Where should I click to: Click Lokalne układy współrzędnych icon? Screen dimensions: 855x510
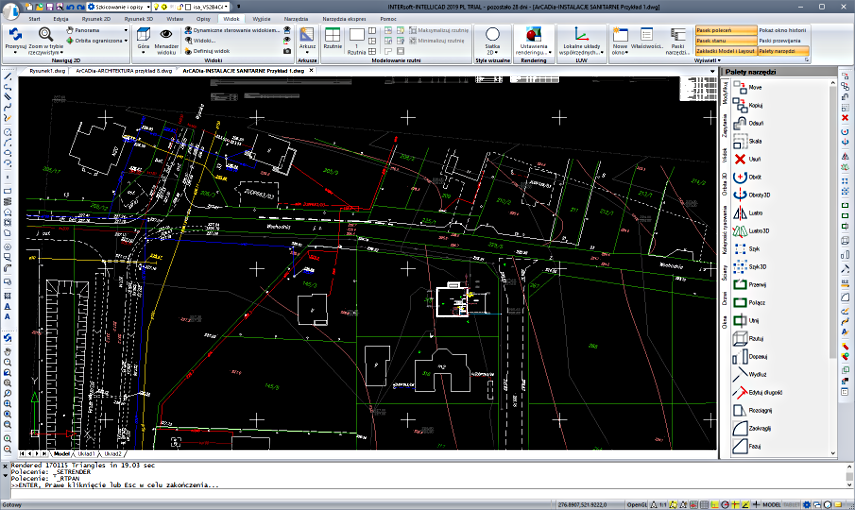point(581,34)
